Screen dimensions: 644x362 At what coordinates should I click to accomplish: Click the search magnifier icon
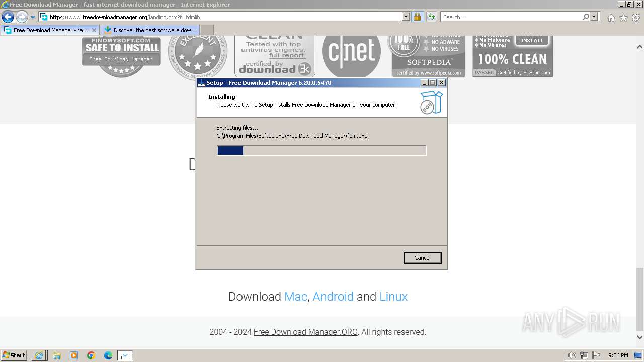pos(586,17)
